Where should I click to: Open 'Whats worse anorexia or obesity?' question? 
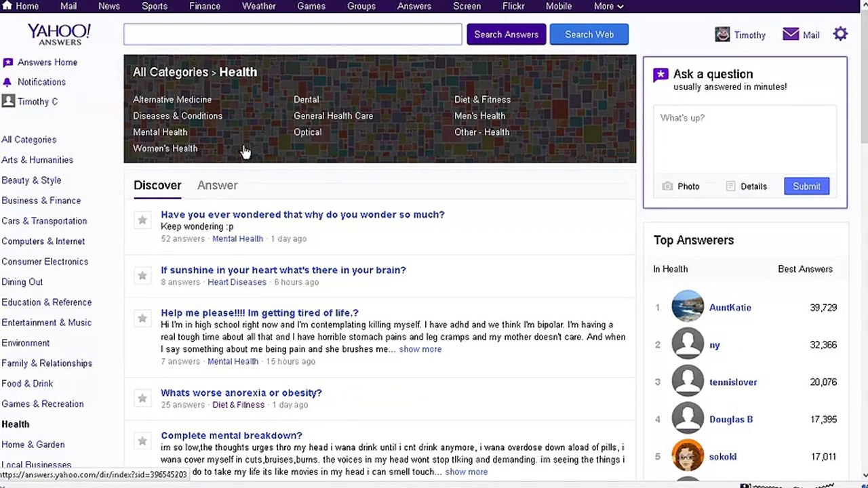(x=241, y=392)
